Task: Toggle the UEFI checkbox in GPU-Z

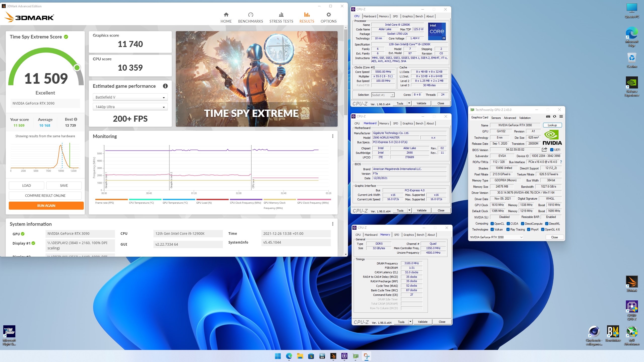Action: (x=552, y=150)
